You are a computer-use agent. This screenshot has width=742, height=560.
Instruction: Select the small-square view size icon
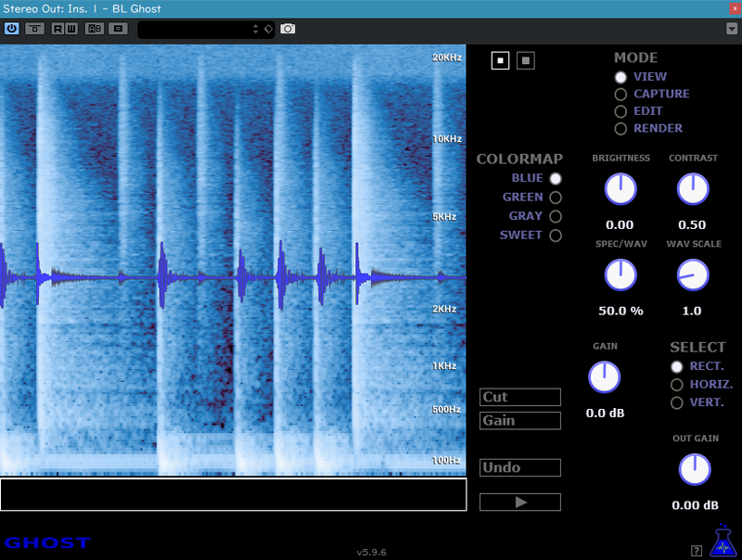[500, 60]
